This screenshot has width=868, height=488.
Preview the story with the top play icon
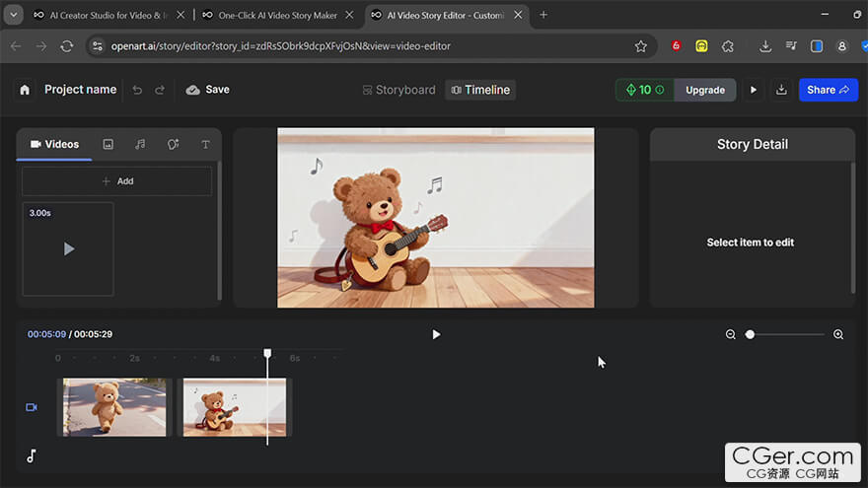(754, 90)
